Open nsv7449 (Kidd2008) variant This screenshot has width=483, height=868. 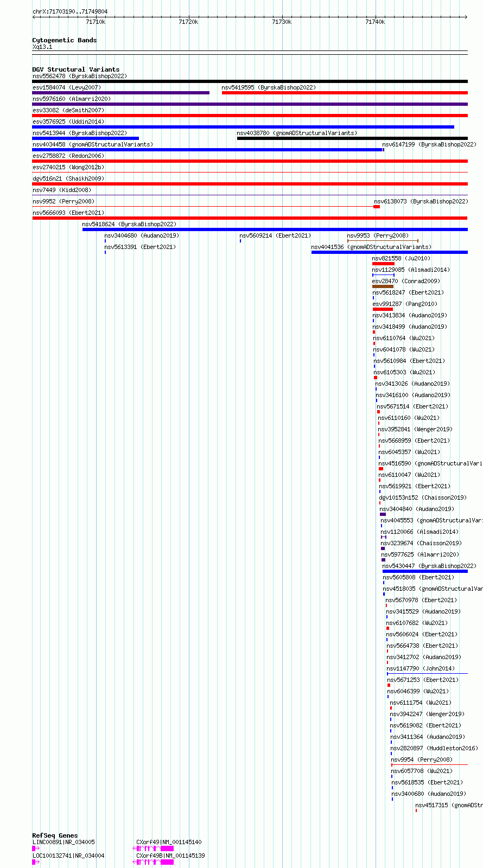62,190
